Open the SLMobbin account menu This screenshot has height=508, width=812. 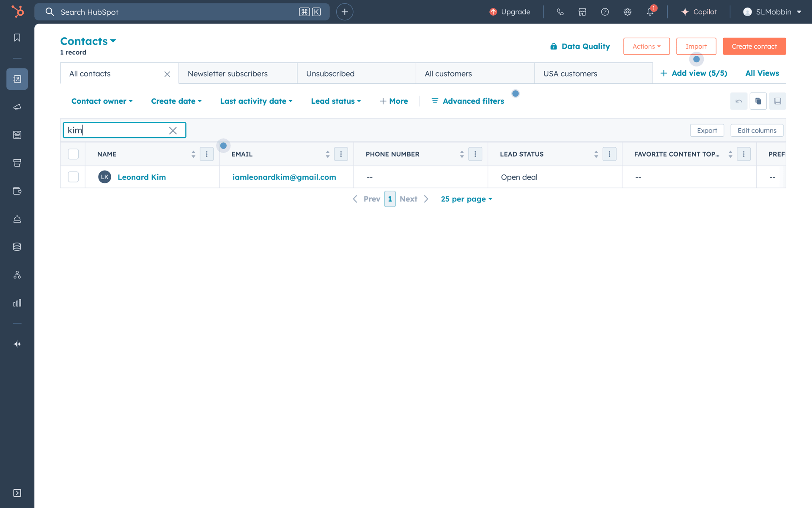point(772,12)
